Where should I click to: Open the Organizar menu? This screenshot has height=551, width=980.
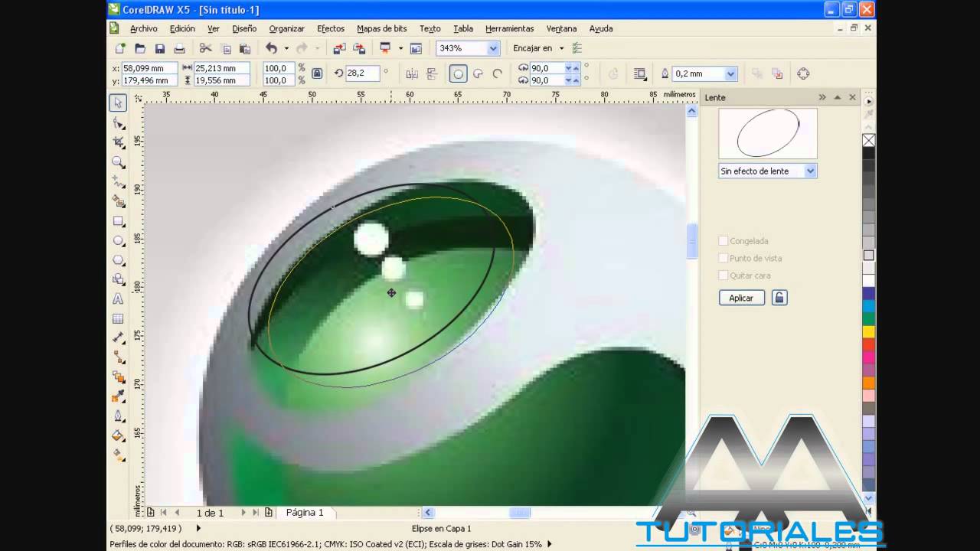(x=287, y=28)
